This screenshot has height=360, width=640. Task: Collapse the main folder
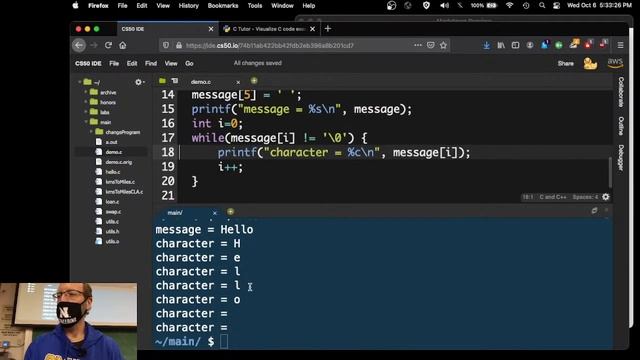click(x=86, y=122)
